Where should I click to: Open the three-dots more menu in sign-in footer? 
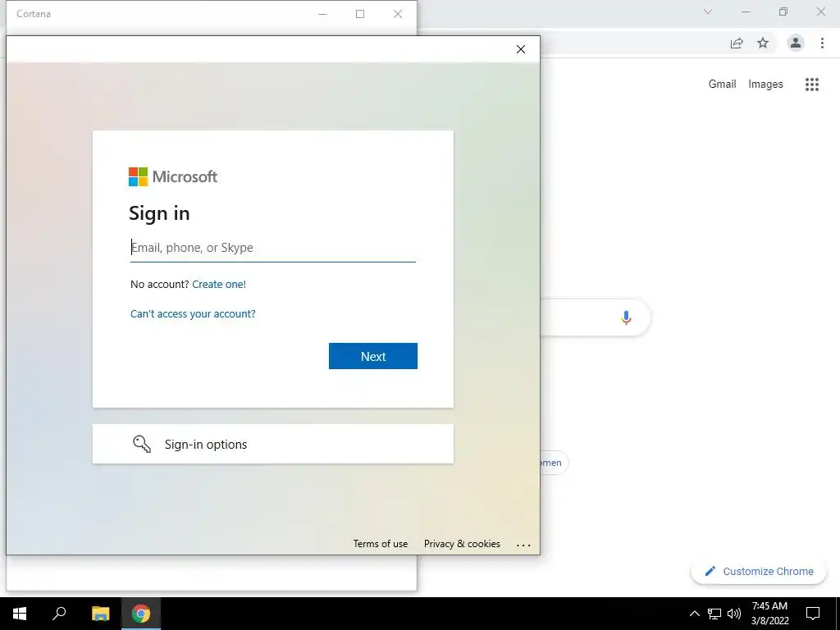click(x=523, y=546)
